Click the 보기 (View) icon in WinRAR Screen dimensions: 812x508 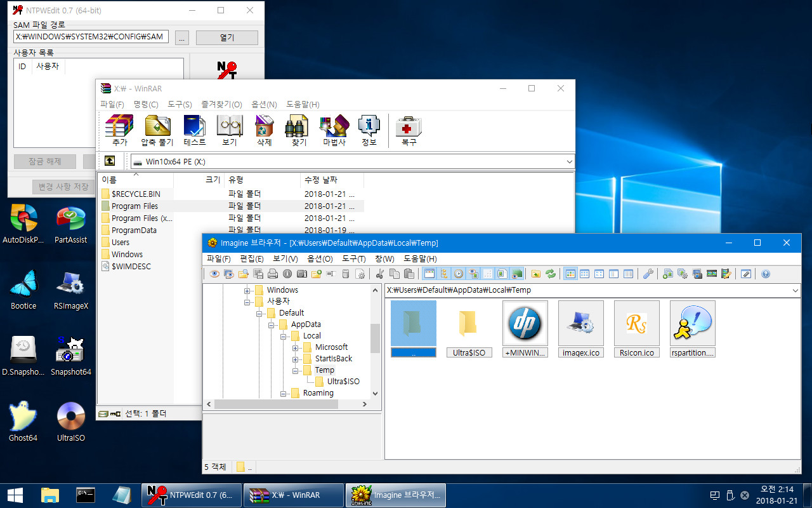click(230, 130)
